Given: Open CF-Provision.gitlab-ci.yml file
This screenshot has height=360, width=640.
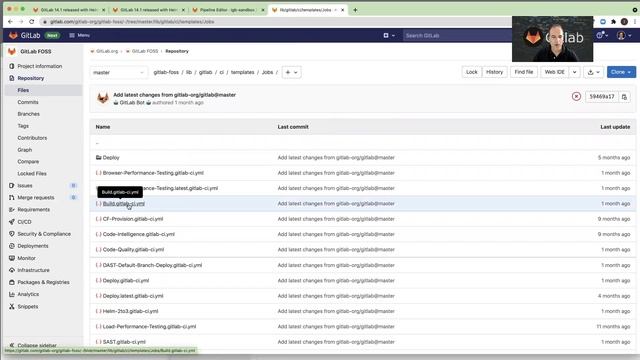Looking at the screenshot, I should (x=133, y=219).
